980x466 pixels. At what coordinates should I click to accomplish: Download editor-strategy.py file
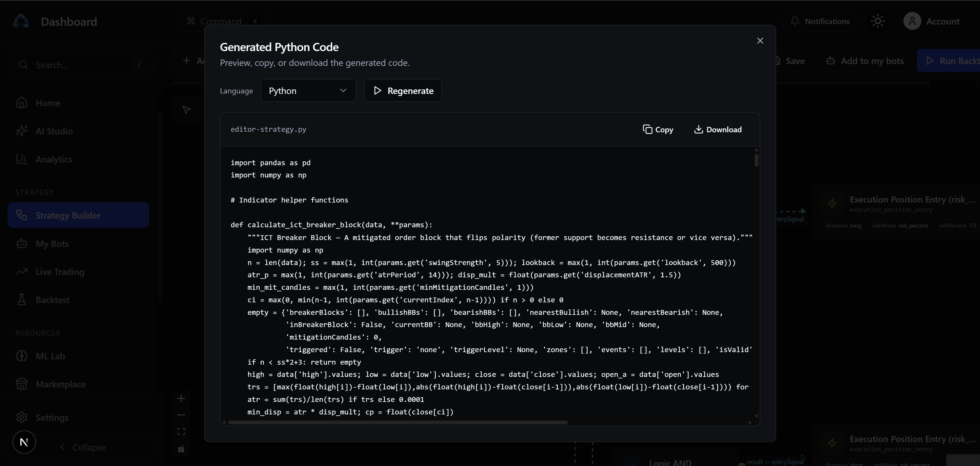coord(717,129)
